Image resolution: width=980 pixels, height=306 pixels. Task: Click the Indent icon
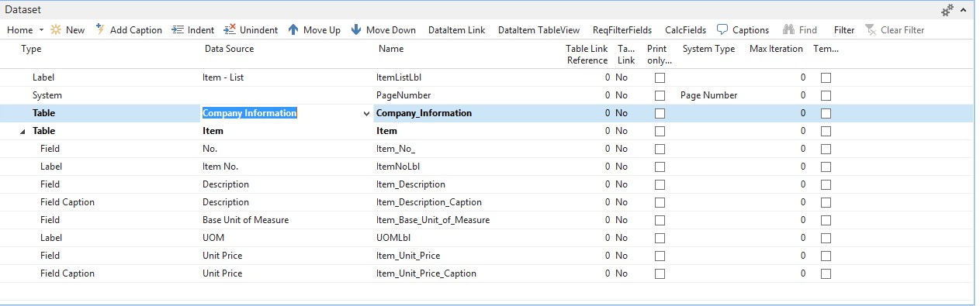177,29
